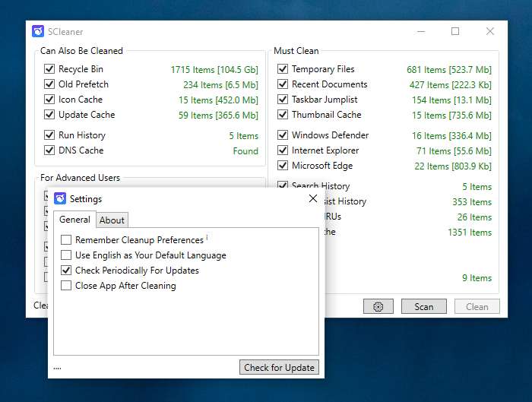Toggle the Update Cache checkbox

pos(49,114)
